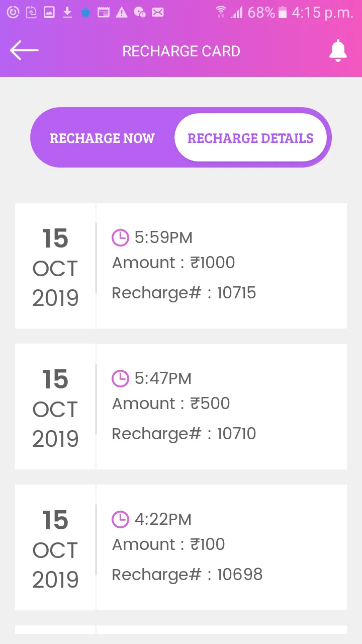The image size is (362, 644).
Task: Tap the calendar status bar icon
Action: point(104,13)
